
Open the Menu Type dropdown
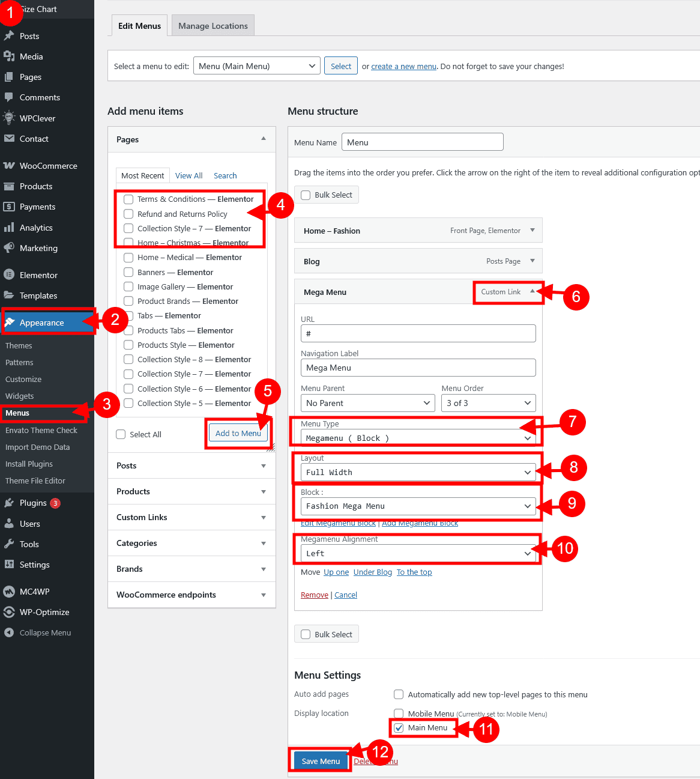[x=418, y=438]
